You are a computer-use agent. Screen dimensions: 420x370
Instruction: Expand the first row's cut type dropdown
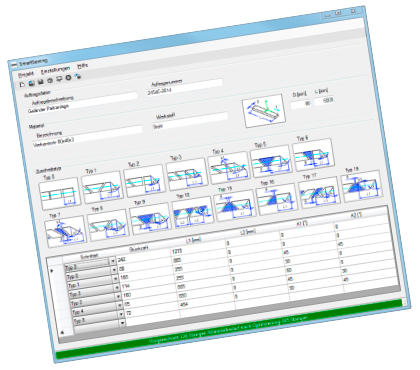click(x=113, y=261)
